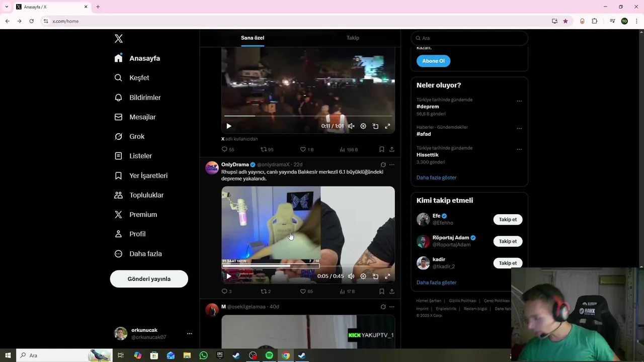Fullscreen the top video
The image size is (644, 362).
point(387,126)
